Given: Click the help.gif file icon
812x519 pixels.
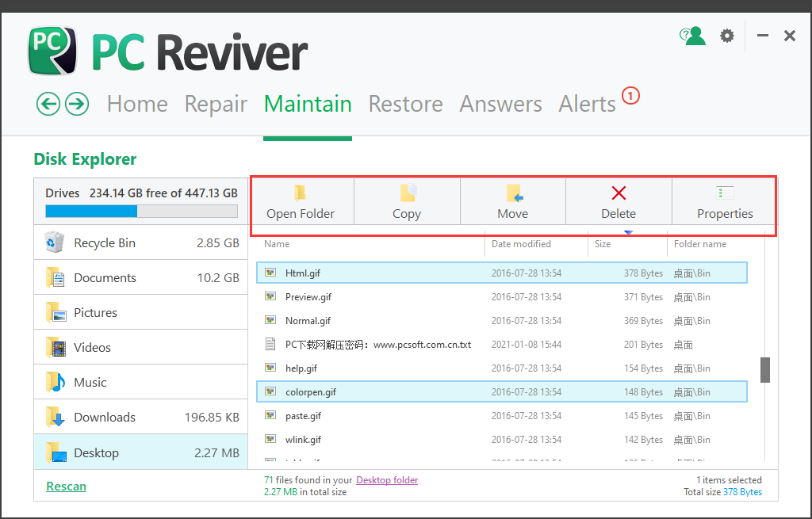Looking at the screenshot, I should pyautogui.click(x=270, y=368).
